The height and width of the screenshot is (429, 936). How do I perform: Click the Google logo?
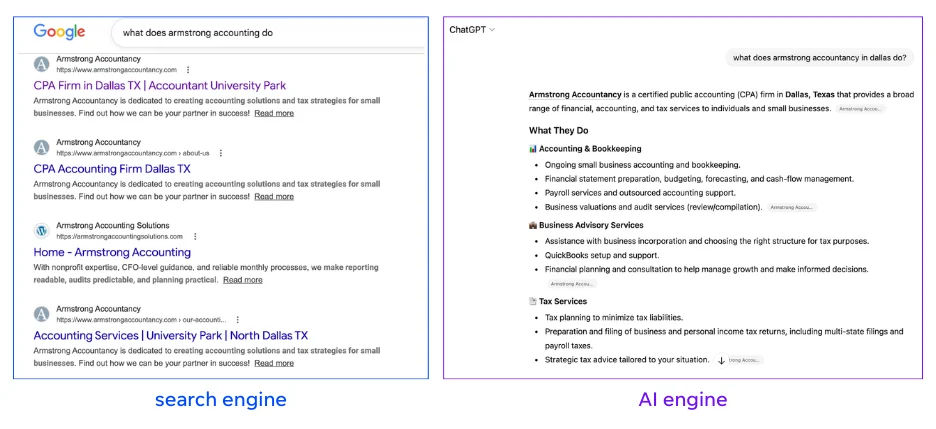[59, 32]
